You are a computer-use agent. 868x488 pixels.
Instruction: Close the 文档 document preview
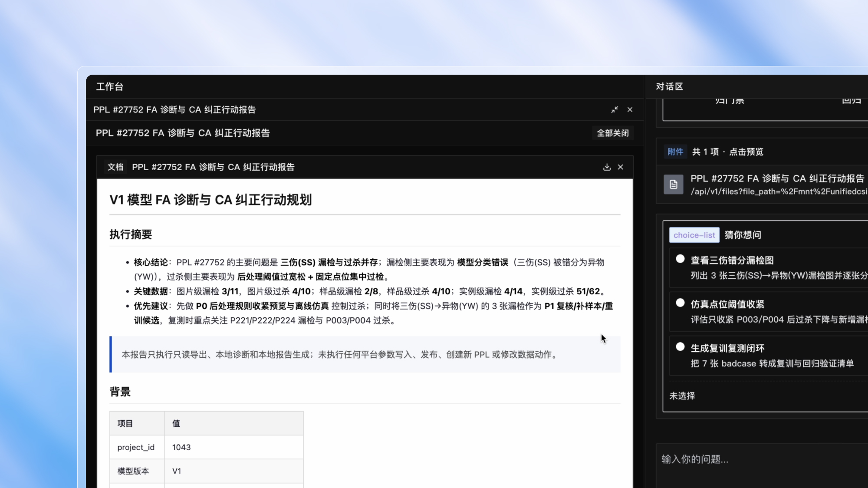[621, 167]
